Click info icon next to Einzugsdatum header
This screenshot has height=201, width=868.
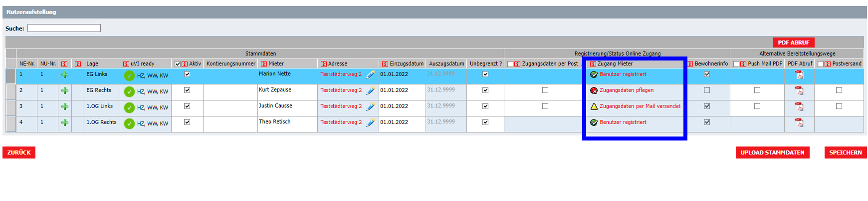click(x=385, y=64)
